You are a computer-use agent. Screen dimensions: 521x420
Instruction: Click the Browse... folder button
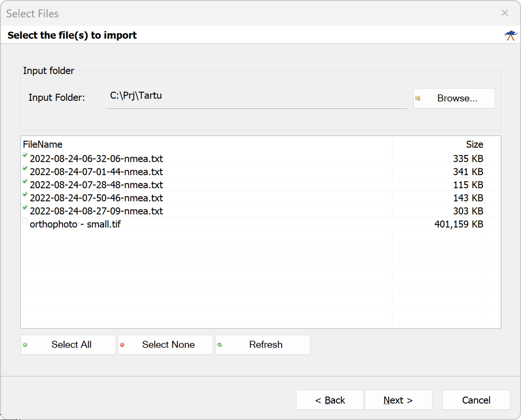pyautogui.click(x=454, y=98)
